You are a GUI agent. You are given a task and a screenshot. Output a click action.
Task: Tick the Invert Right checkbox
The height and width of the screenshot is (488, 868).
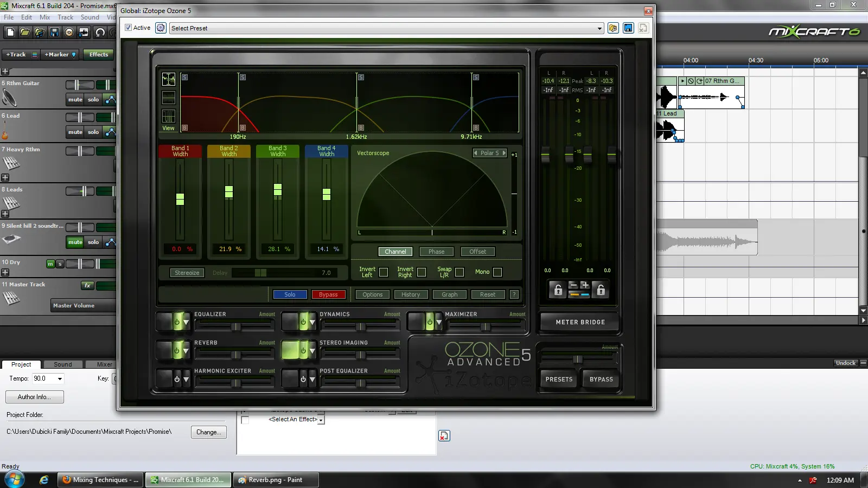[422, 272]
